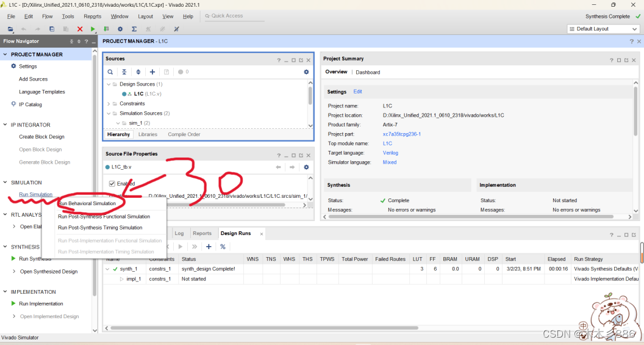Open project icon in main toolbar
This screenshot has width=644, height=345.
point(10,29)
